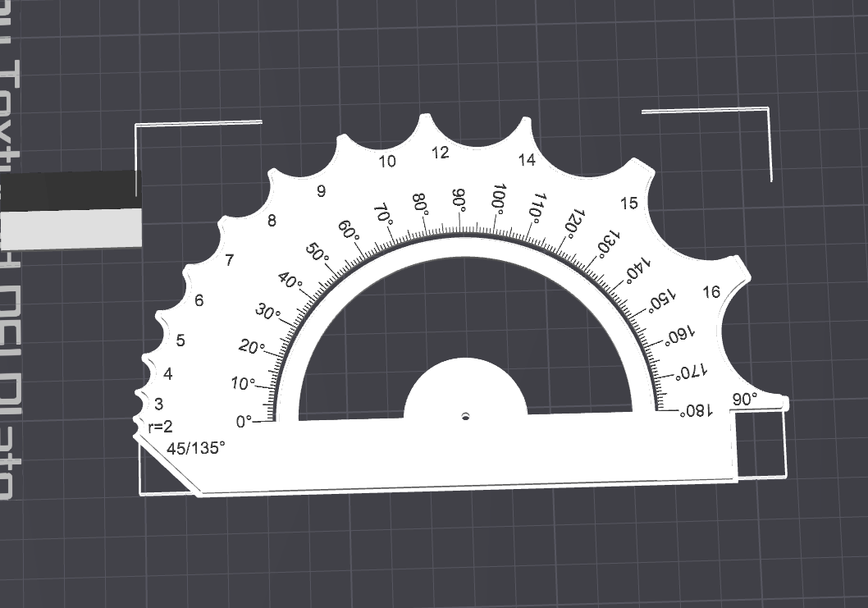Viewport: 868px width, 608px height.
Task: Click the "100°" scale marking
Action: coord(498,199)
